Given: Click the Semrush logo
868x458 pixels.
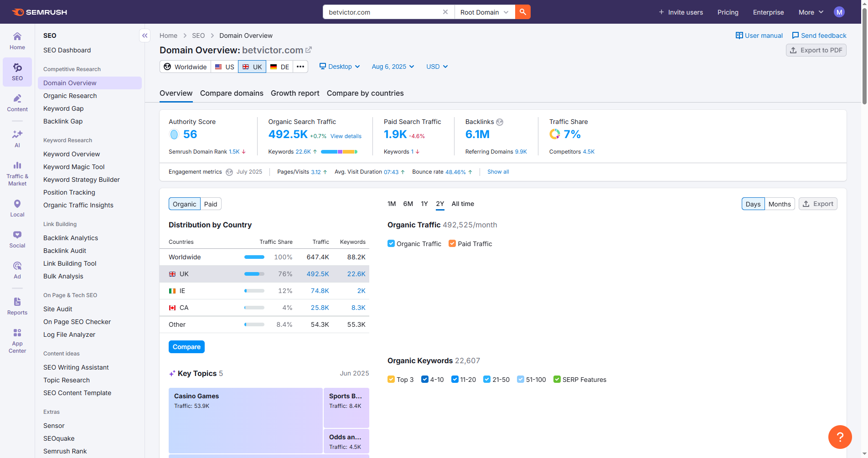Looking at the screenshot, I should point(39,12).
